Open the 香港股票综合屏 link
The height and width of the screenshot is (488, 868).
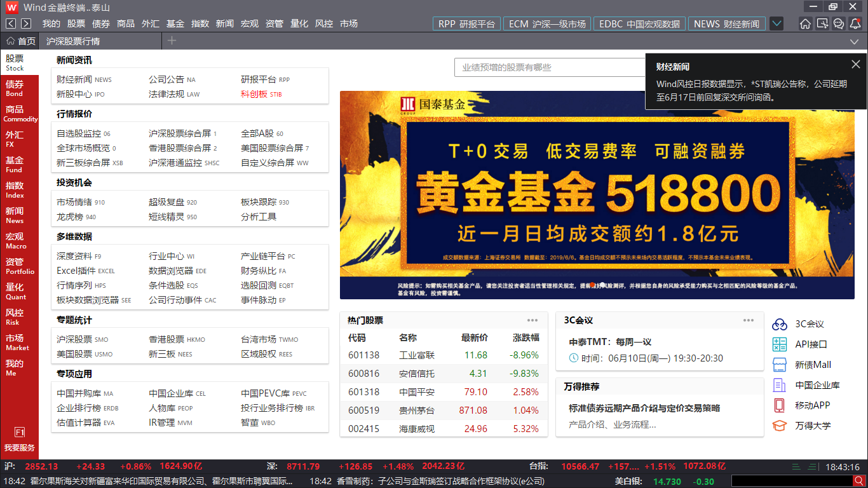183,148
